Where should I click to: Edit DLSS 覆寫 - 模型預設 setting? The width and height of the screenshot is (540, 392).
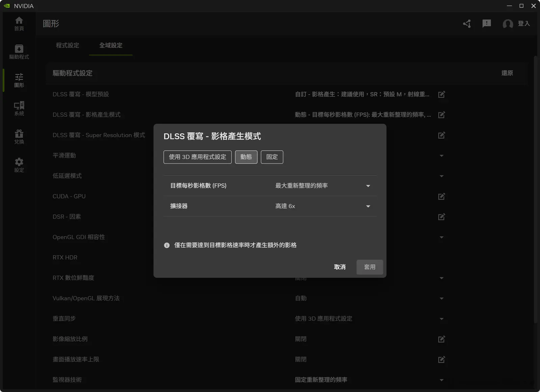pyautogui.click(x=441, y=94)
